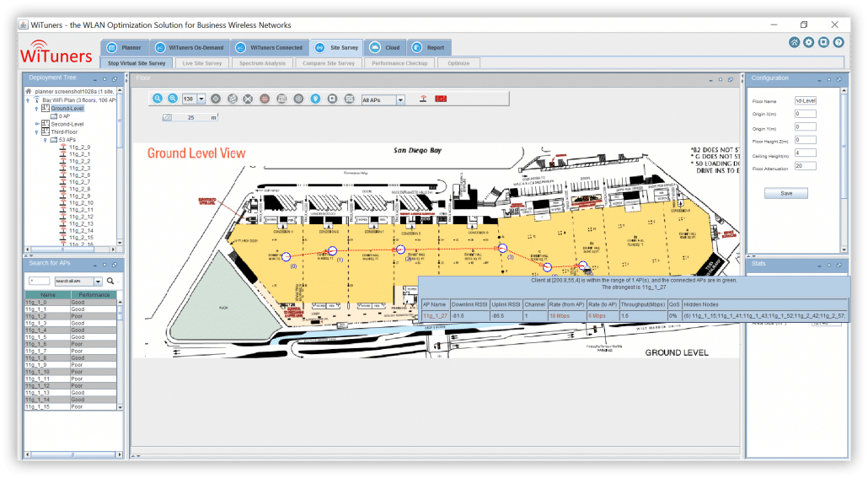Click the scale ruler icon next to 25 m
Image resolution: width=868 pixels, height=478 pixels.
click(x=167, y=117)
